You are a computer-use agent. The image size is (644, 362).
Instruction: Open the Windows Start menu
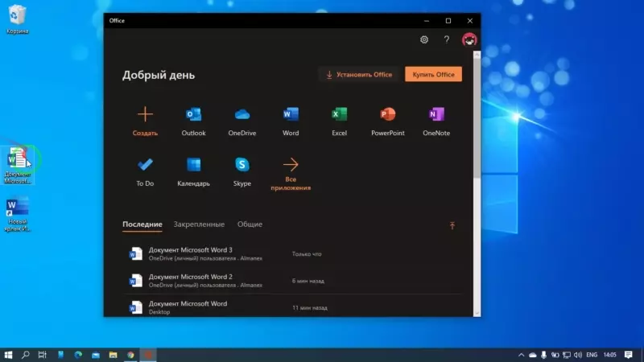coord(8,355)
